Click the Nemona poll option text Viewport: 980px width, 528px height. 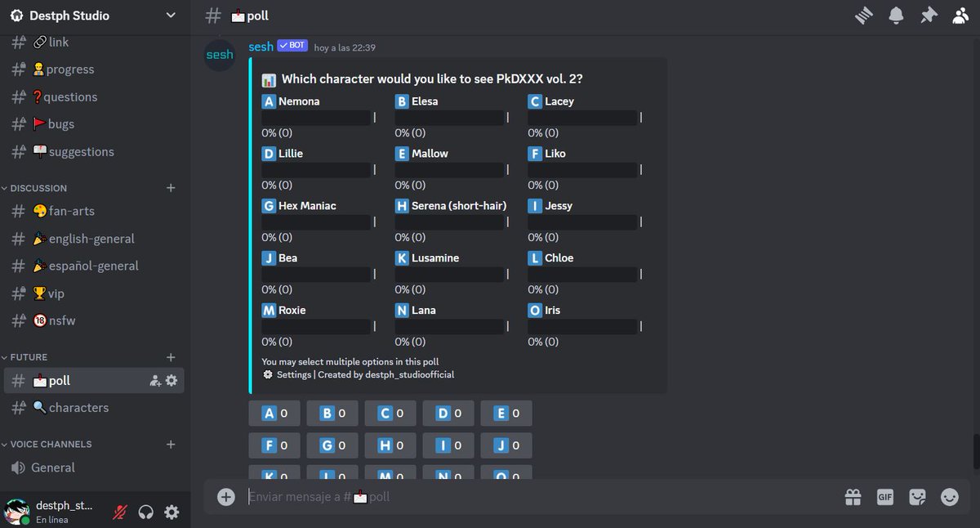pyautogui.click(x=299, y=101)
